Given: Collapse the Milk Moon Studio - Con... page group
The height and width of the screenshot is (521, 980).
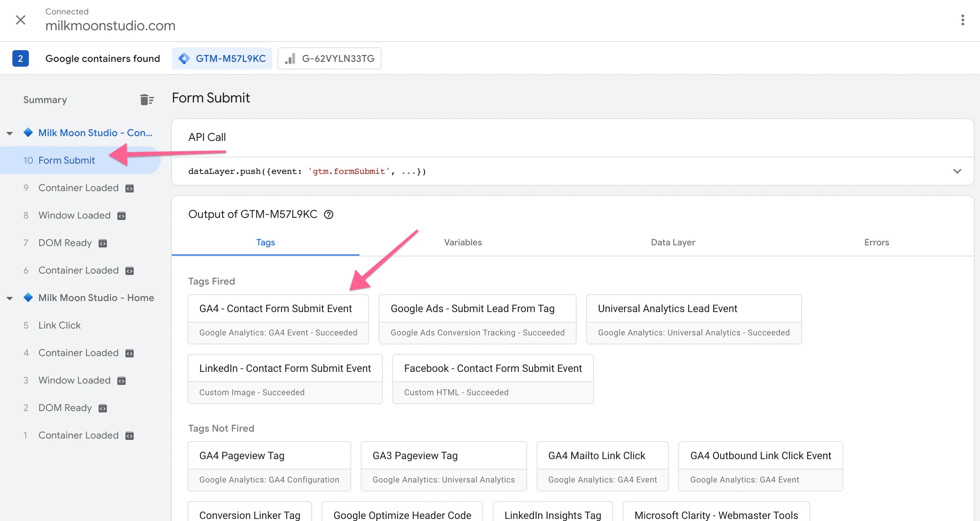Looking at the screenshot, I should 10,133.
